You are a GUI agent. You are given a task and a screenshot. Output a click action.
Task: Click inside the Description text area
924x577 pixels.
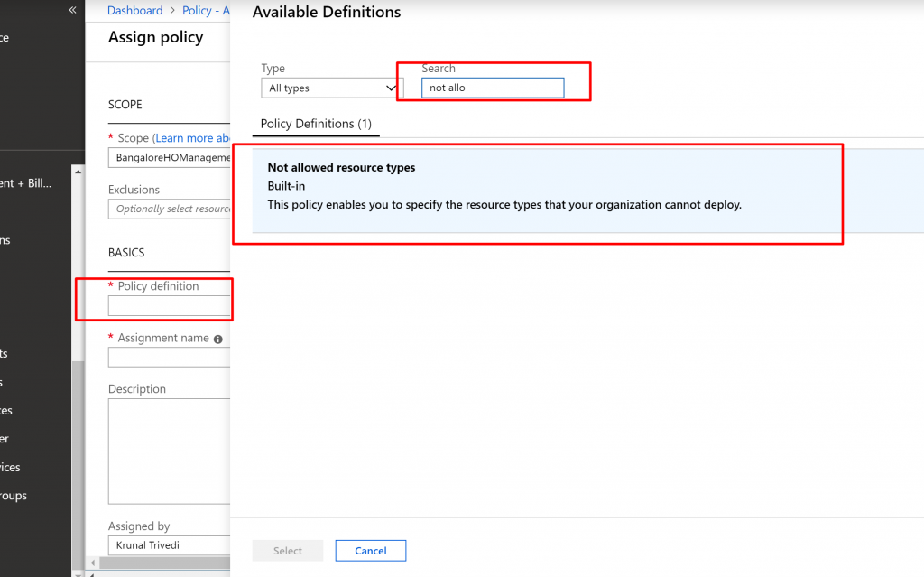[x=169, y=450]
